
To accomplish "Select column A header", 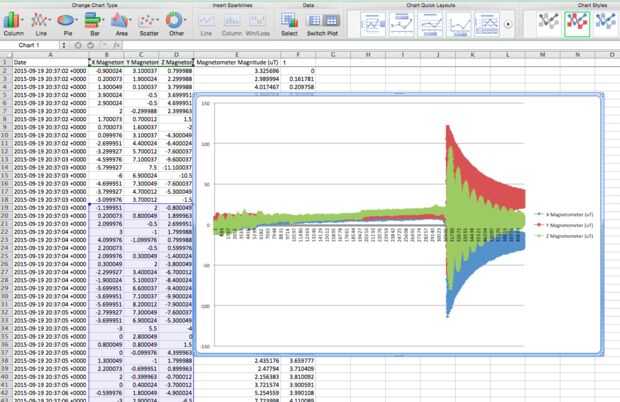I will click(50, 55).
